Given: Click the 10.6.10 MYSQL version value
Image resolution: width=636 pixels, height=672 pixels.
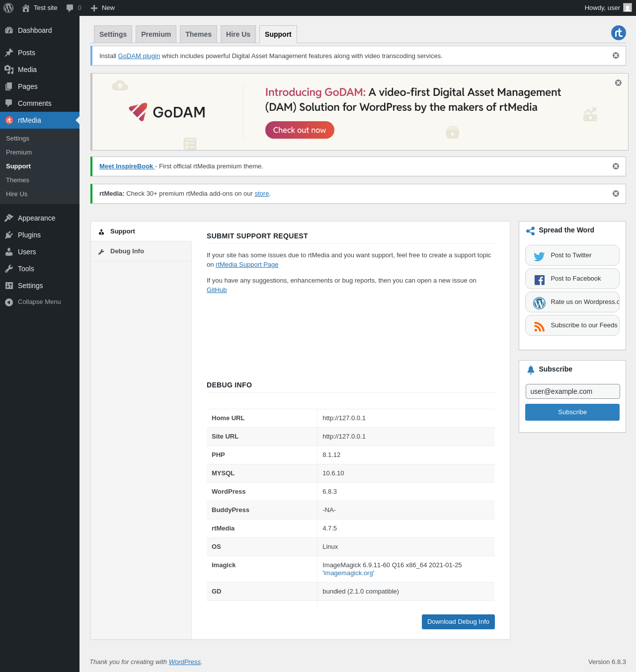Looking at the screenshot, I should click(333, 473).
